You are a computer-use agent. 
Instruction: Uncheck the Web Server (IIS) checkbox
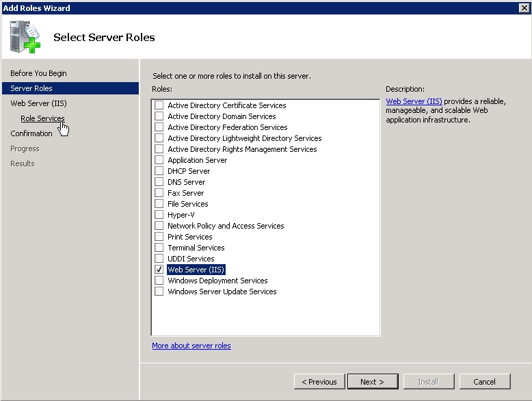(159, 269)
